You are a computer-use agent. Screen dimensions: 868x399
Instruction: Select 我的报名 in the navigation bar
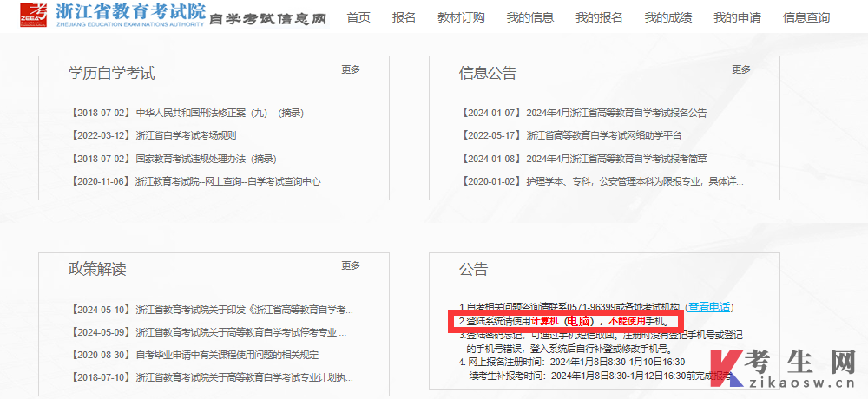click(x=599, y=17)
